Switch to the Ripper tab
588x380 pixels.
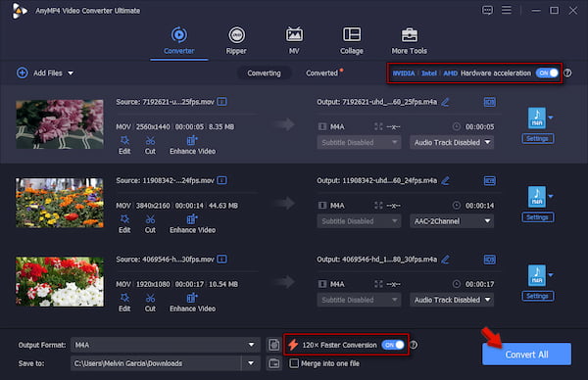pyautogui.click(x=236, y=40)
